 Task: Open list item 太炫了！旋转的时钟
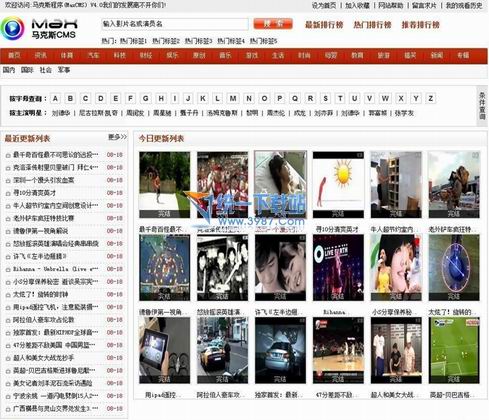click(40, 294)
